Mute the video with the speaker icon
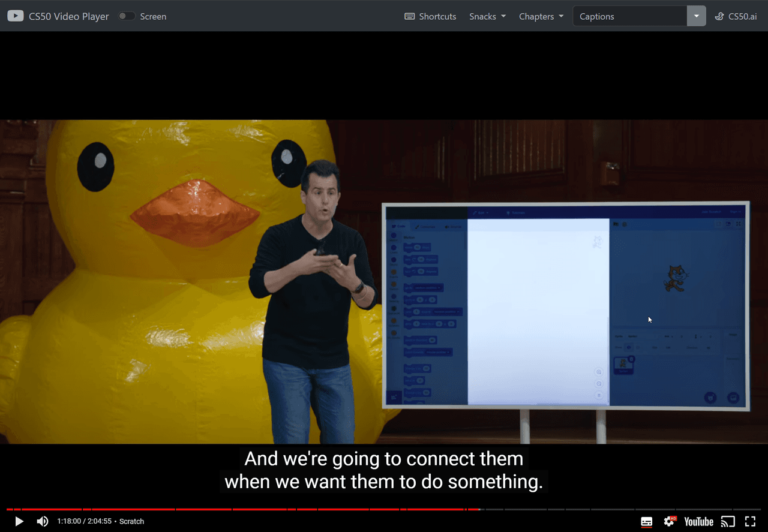This screenshot has width=768, height=532. pos(43,521)
